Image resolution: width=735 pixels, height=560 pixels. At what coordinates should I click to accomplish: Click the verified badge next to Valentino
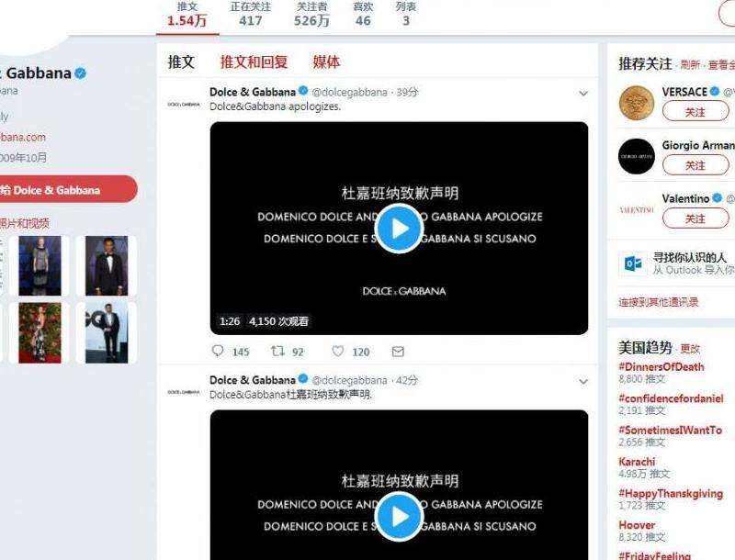click(x=717, y=198)
